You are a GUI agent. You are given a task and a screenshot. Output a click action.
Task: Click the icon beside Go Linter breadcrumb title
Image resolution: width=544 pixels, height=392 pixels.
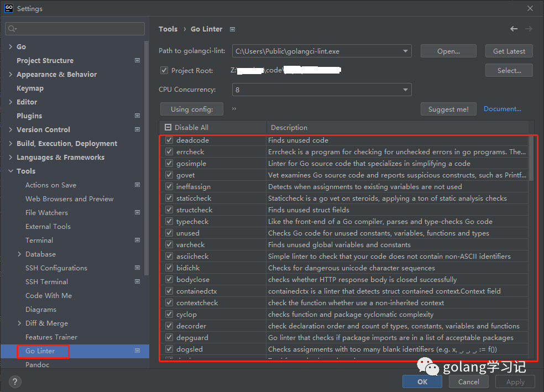(232, 29)
